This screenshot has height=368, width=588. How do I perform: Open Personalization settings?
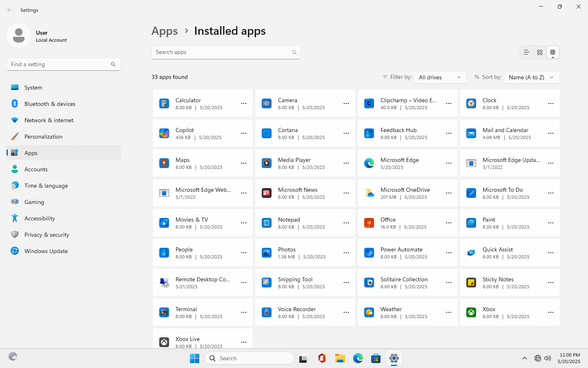coord(64,137)
